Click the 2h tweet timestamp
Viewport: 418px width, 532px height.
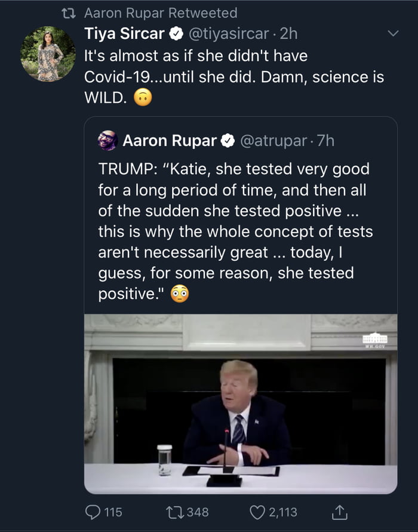[x=287, y=34]
